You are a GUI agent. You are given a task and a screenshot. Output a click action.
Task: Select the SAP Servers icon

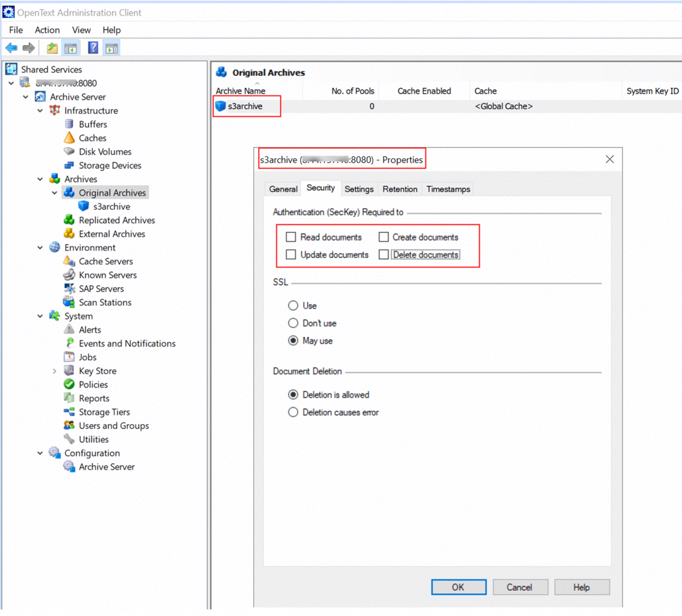69,288
